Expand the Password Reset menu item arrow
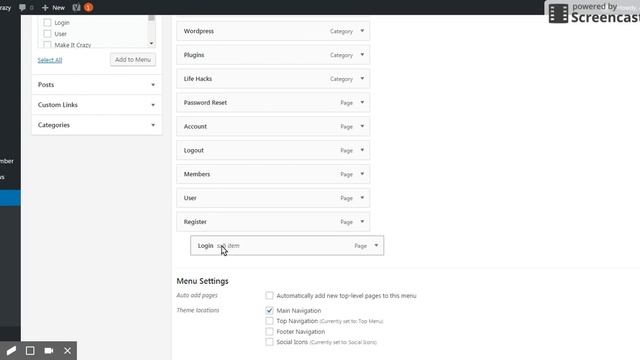Screen dimensions: 640x360 click(x=362, y=102)
